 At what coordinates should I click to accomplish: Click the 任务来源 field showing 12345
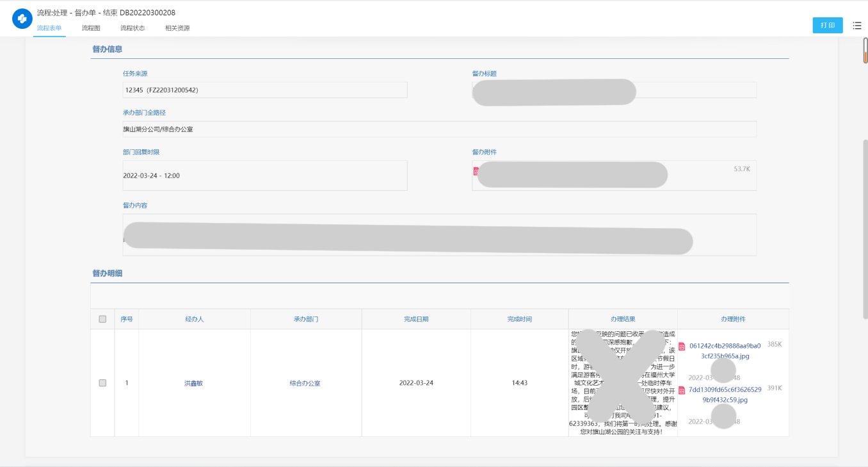(x=265, y=90)
